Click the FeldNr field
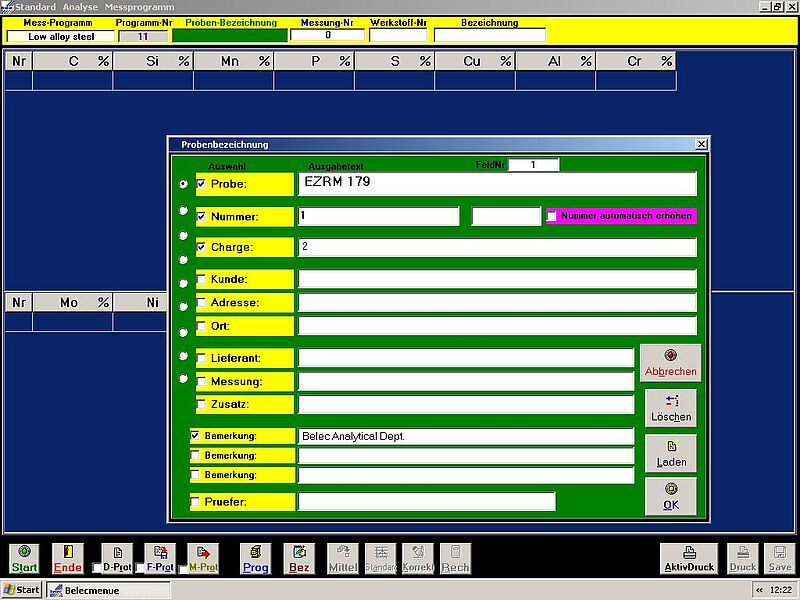 pyautogui.click(x=534, y=165)
